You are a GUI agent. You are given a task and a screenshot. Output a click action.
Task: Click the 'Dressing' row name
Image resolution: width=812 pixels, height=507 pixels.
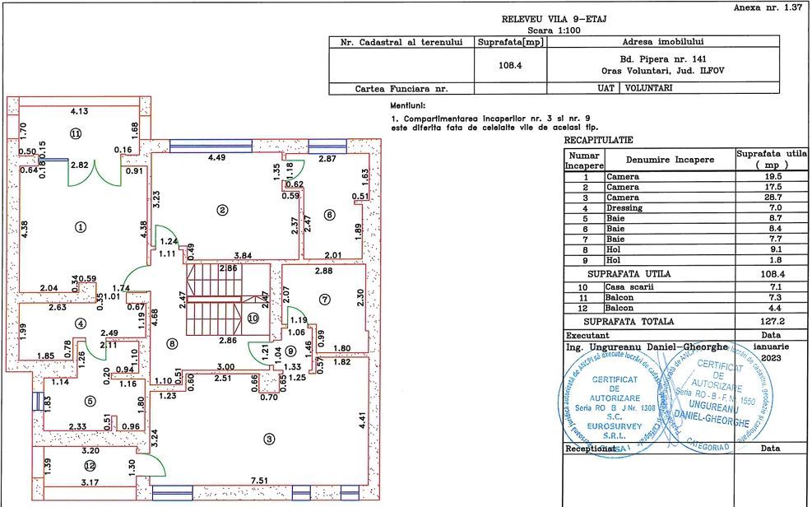pyautogui.click(x=624, y=207)
